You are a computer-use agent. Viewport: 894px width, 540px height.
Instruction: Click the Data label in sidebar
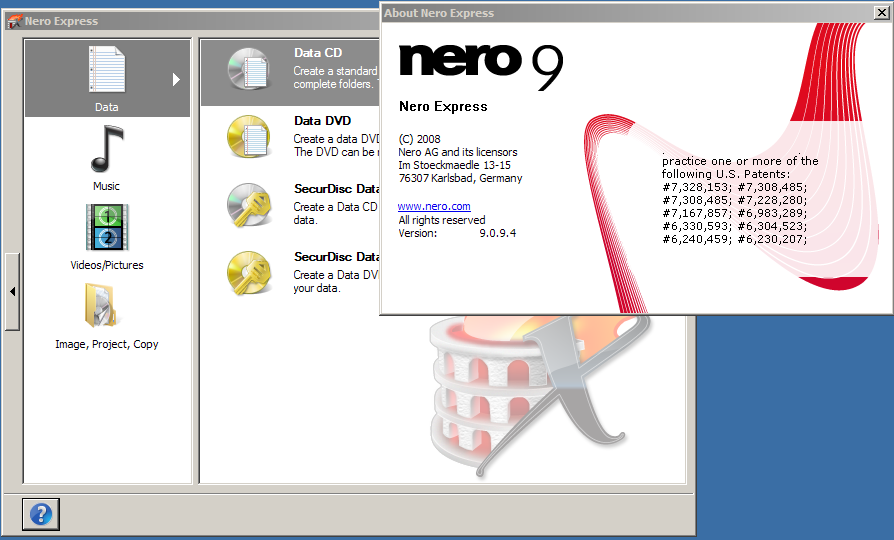pos(107,107)
